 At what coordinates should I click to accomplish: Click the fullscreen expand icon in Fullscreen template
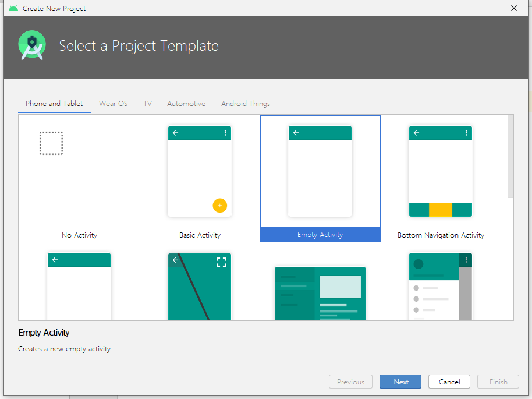[222, 262]
